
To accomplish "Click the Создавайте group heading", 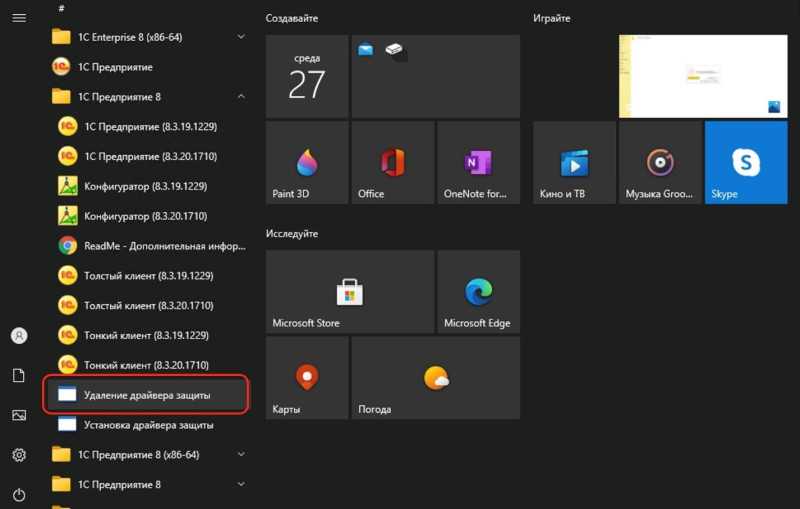I will coord(292,18).
